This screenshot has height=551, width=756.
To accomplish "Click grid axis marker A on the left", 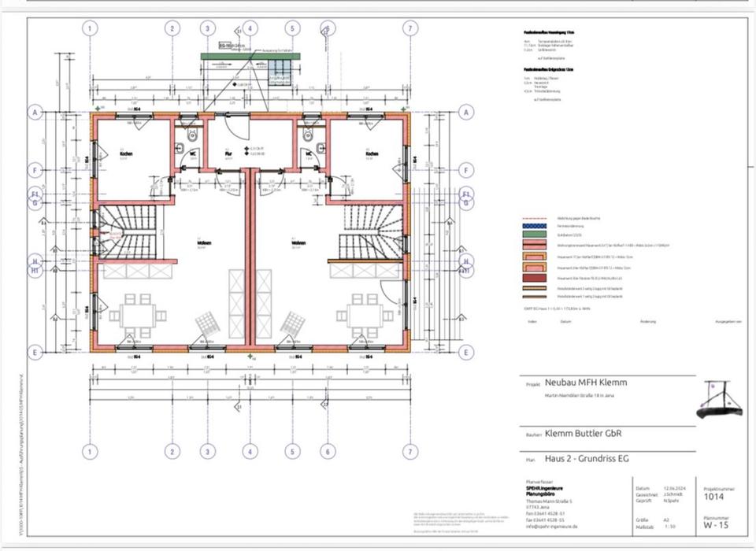I will coord(35,113).
